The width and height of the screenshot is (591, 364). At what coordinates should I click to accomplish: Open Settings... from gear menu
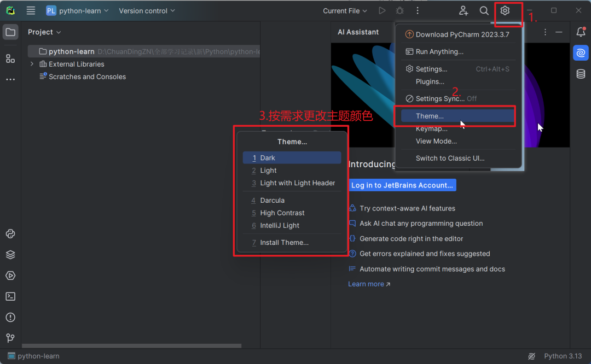(458, 69)
